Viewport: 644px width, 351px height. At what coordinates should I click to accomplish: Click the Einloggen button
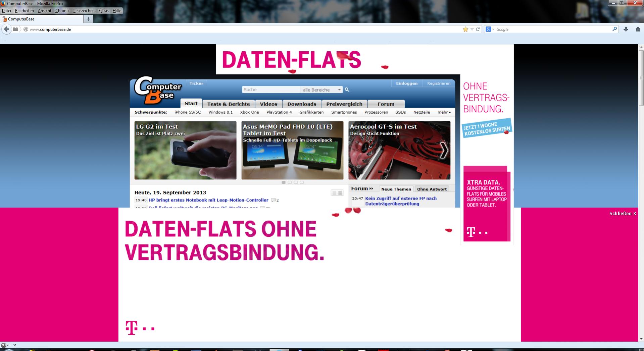point(407,83)
